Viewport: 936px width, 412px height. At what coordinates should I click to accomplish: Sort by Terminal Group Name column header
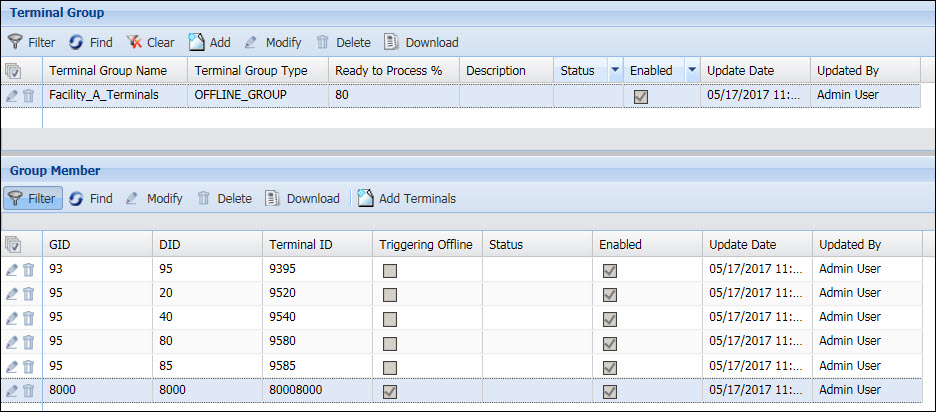[108, 71]
